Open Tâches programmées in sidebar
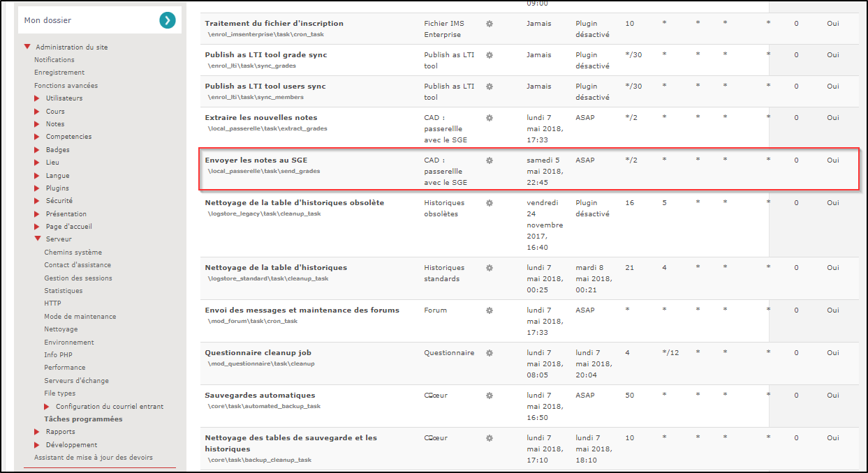Viewport: 868px width, 473px height. tap(83, 419)
